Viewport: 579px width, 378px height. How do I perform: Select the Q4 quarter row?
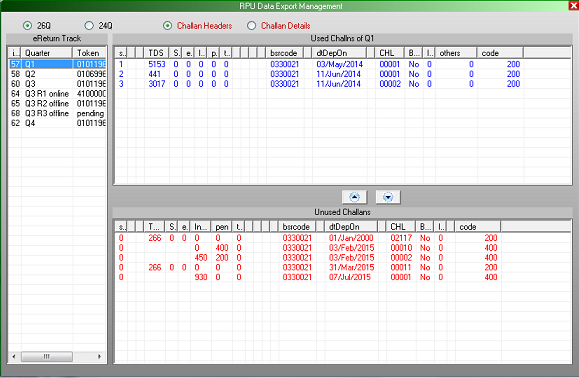[x=58, y=123]
